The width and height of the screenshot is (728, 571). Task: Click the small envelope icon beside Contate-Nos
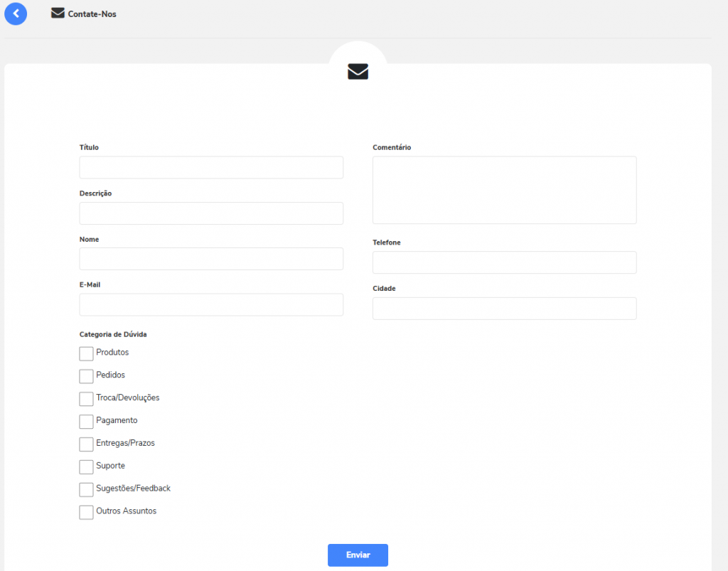(x=58, y=14)
